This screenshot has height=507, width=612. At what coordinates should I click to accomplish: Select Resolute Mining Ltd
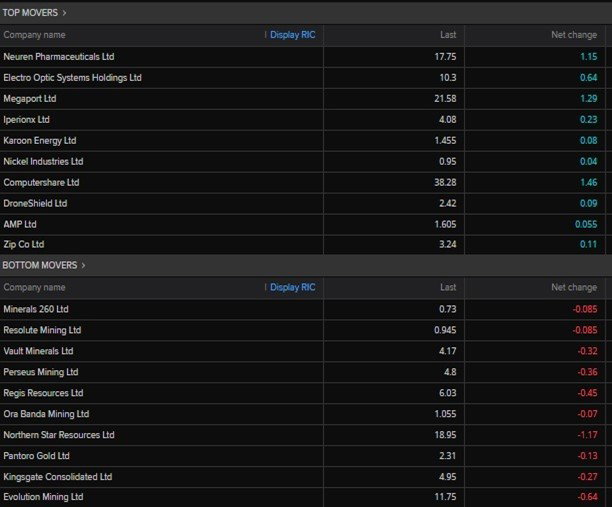[42, 330]
